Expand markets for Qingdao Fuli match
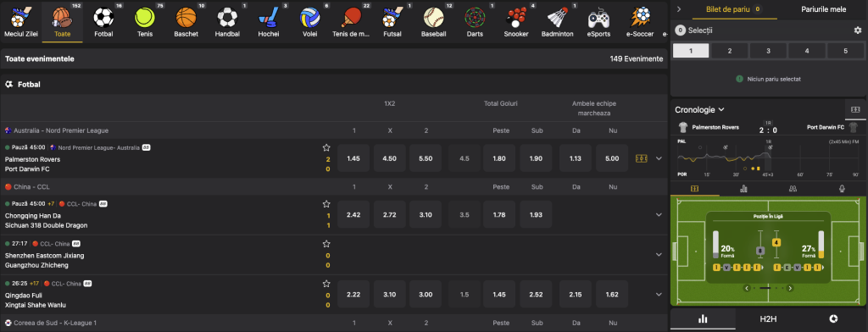Image resolution: width=868 pixels, height=332 pixels. click(x=659, y=295)
